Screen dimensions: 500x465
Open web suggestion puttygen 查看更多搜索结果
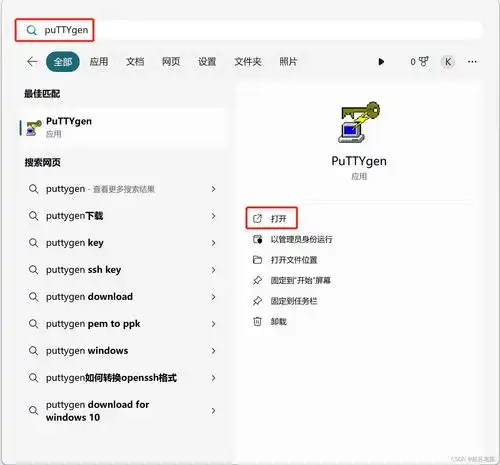(123, 189)
